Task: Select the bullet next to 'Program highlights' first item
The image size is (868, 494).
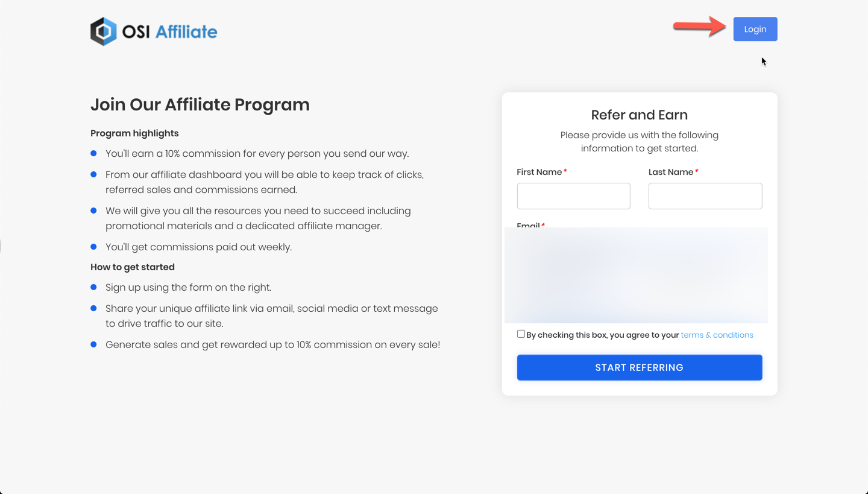Action: coord(93,153)
